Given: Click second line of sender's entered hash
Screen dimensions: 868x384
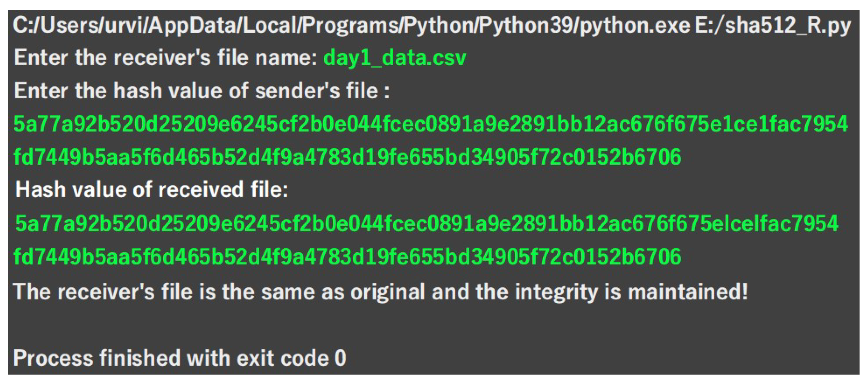Looking at the screenshot, I should pyautogui.click(x=347, y=157).
